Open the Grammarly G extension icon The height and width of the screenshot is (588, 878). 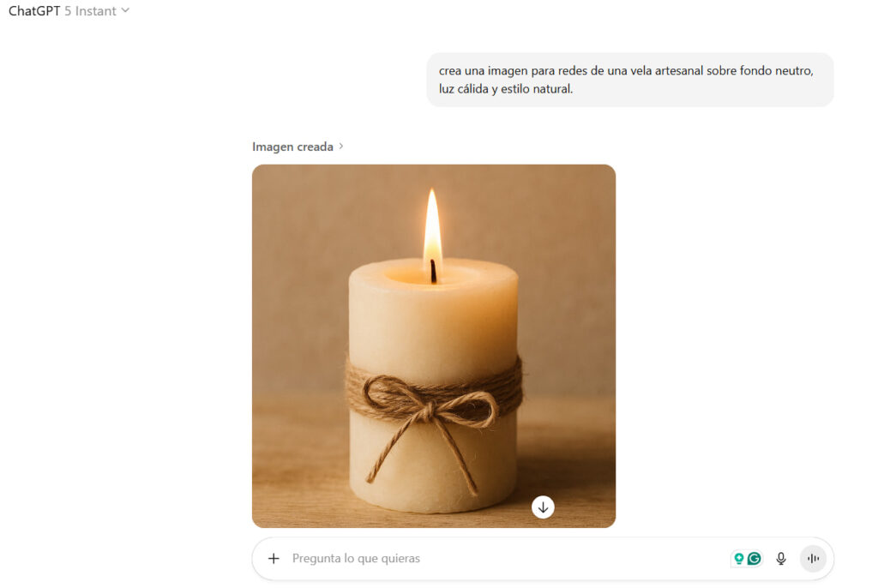click(x=755, y=558)
